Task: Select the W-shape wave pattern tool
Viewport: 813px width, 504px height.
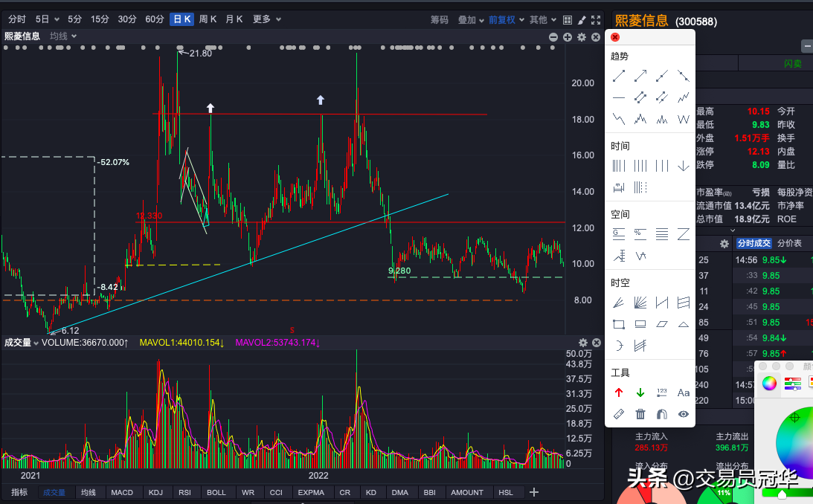Action: click(684, 119)
